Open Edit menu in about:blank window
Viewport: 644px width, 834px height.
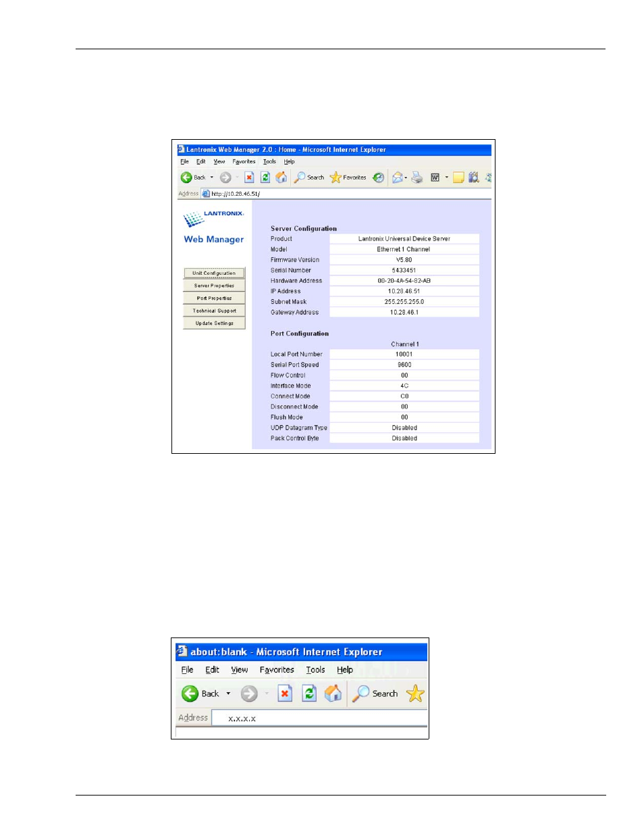pos(212,670)
